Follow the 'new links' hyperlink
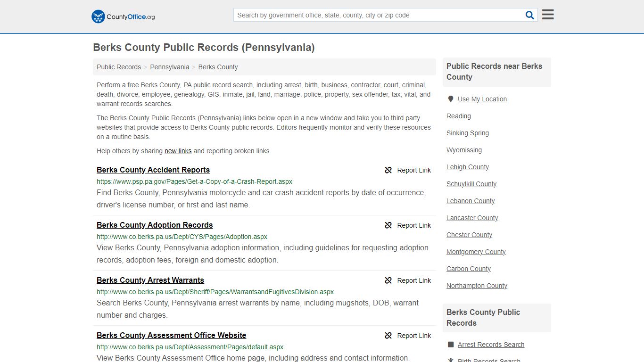Viewport: 644px width, 362px height. [x=178, y=151]
